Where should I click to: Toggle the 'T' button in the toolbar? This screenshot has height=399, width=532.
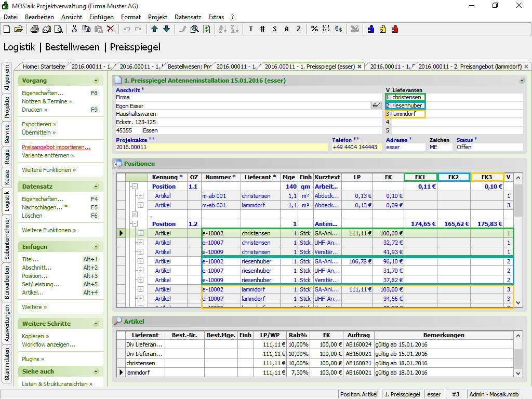[x=250, y=29]
